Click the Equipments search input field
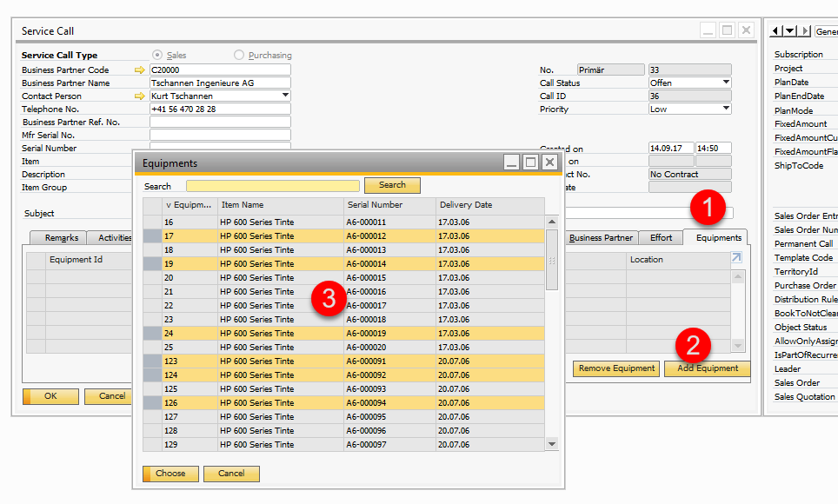This screenshot has height=504, width=838. [273, 186]
